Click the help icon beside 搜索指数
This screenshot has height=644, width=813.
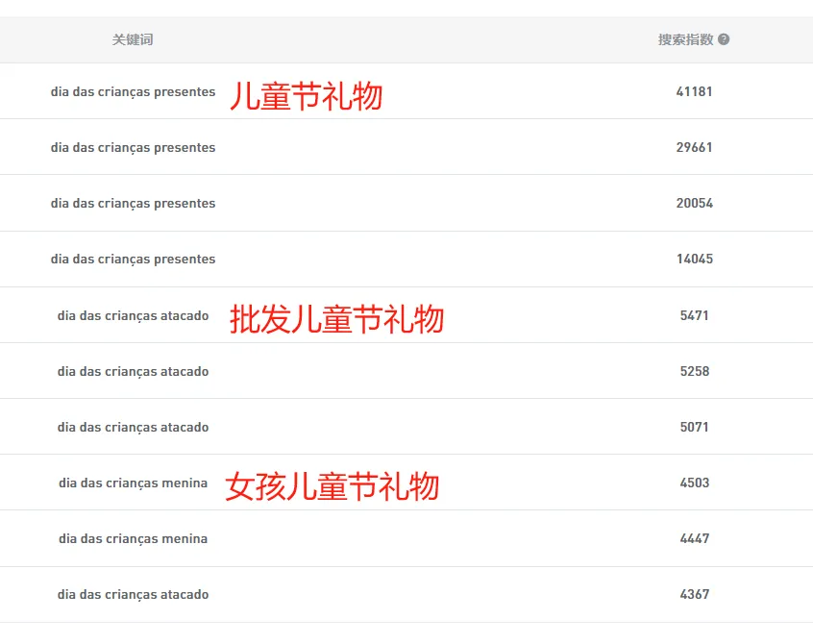tap(724, 39)
